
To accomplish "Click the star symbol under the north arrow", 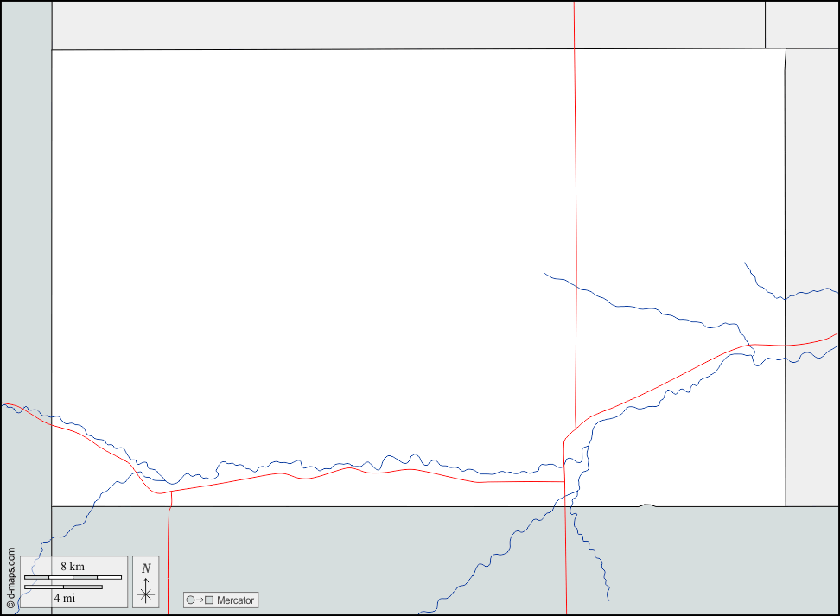I will [x=146, y=594].
